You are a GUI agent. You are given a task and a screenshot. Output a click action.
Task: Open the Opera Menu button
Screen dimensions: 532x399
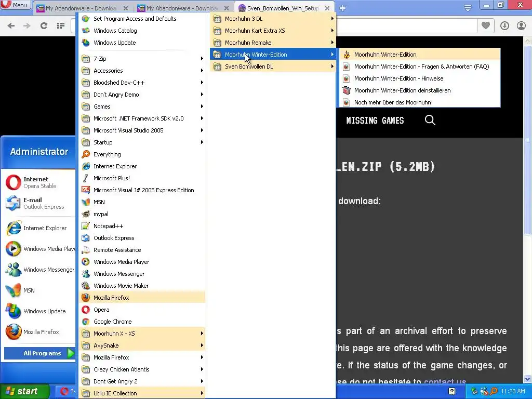point(15,5)
